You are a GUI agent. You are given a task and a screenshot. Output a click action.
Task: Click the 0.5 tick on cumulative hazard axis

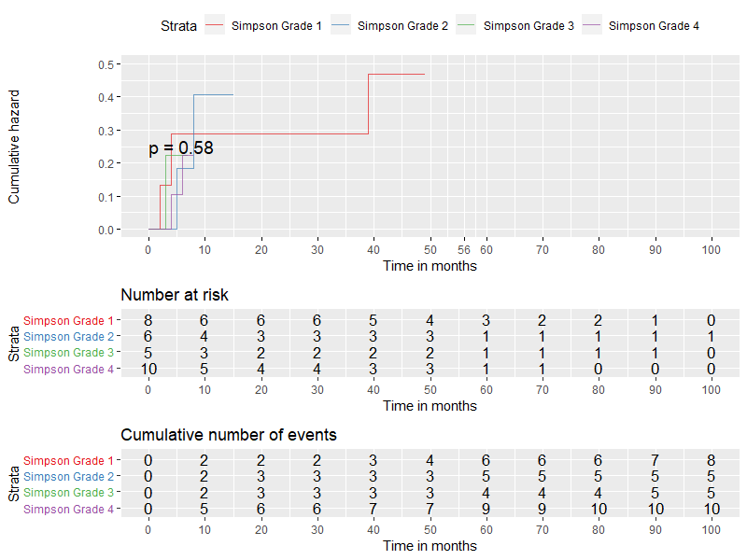(105, 64)
